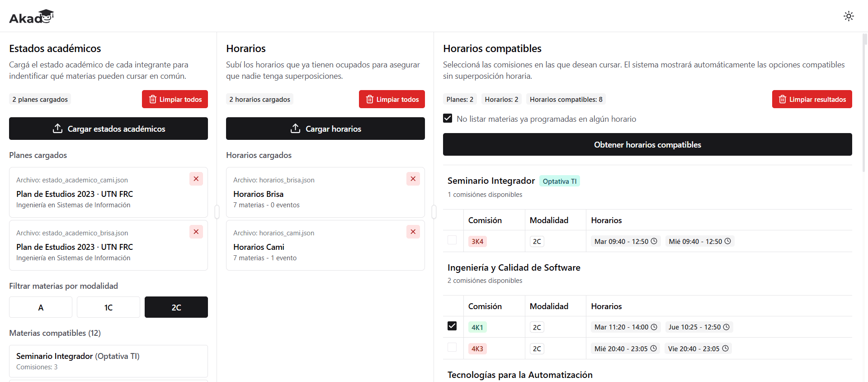Open Seminario Integrador compatible subject card
Screen dimensions: 868x382
coord(108,361)
